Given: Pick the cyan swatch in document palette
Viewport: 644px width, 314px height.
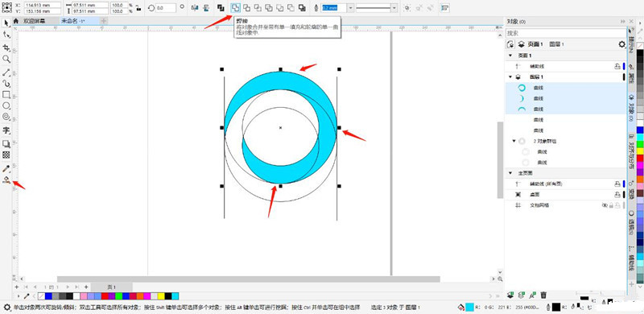Looking at the screenshot, I should point(175,296).
